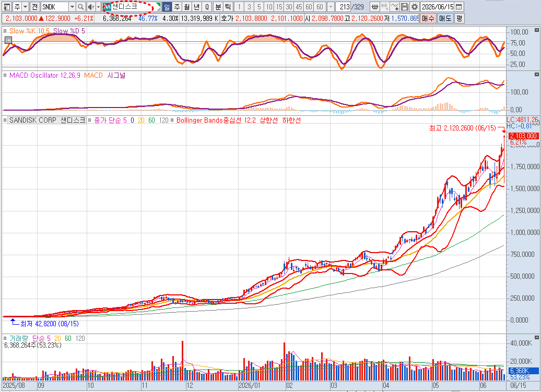Click the top-left chart layout icon
This screenshot has height=392, width=541.
(x=7, y=7)
